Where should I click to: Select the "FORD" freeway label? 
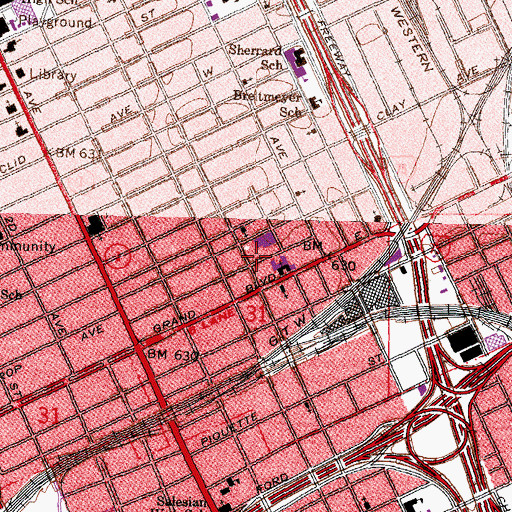273,483
